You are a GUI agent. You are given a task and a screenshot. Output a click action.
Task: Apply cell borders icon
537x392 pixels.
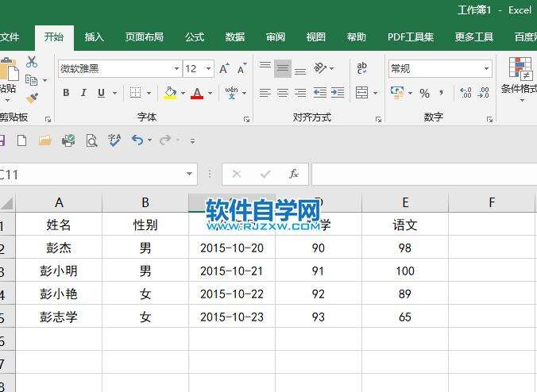(135, 93)
